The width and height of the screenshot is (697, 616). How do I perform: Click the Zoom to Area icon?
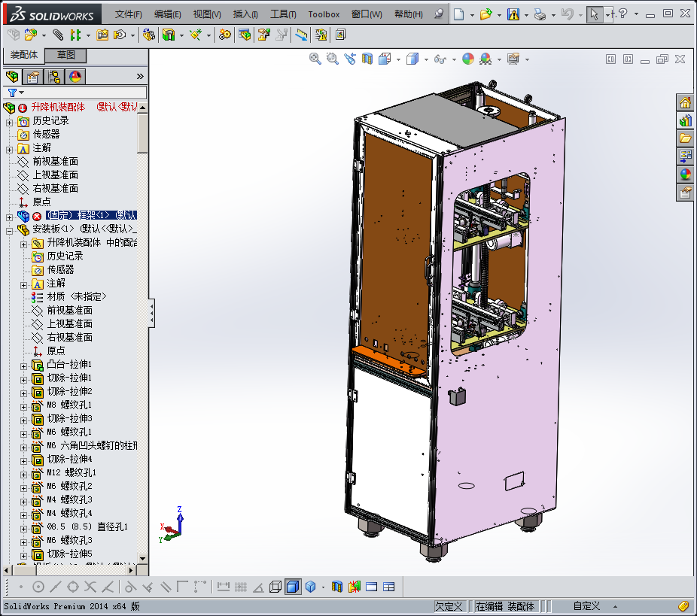pos(332,59)
